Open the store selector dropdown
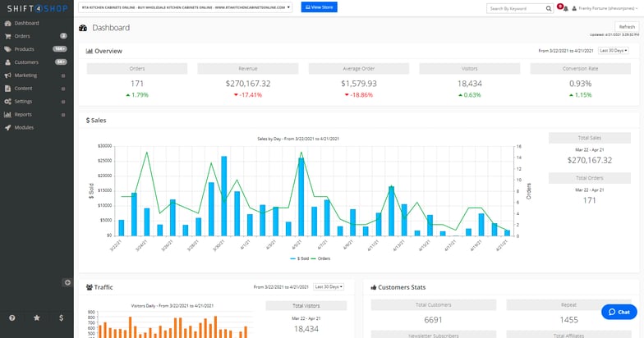Viewport: 644px width, 338px height. coord(186,7)
